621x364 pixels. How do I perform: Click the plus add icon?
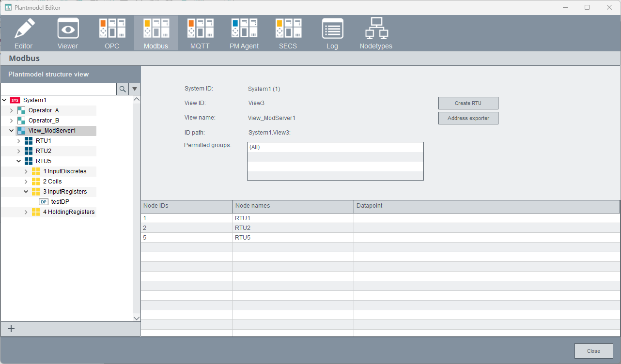pos(12,329)
